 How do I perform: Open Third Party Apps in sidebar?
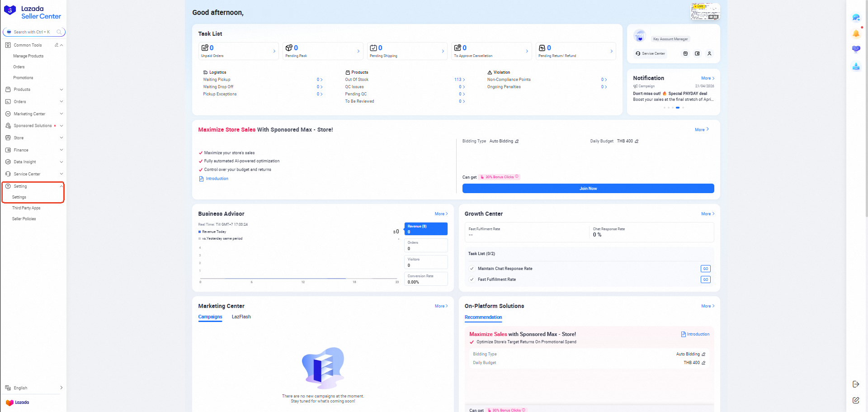click(26, 208)
